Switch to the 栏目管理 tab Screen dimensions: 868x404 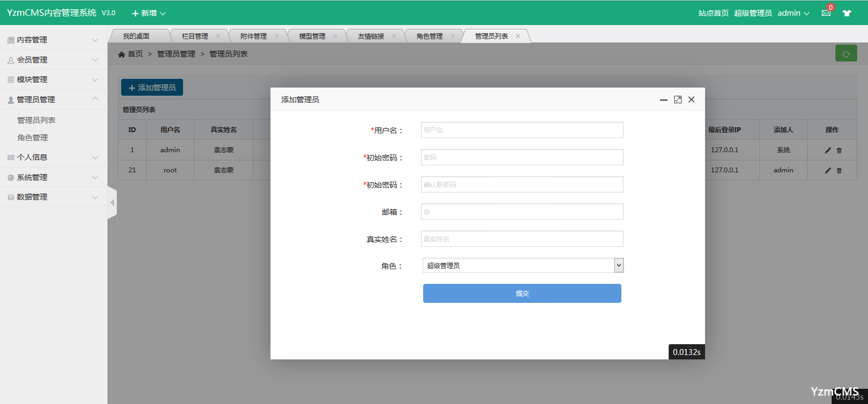pyautogui.click(x=195, y=36)
